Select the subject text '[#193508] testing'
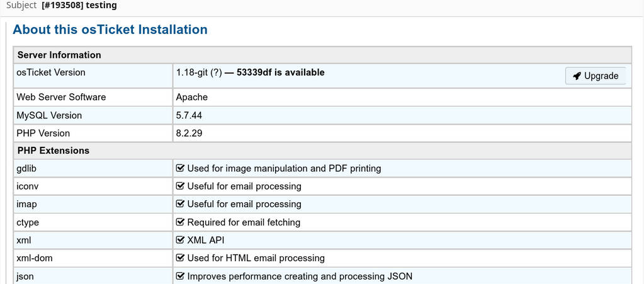 (x=79, y=5)
